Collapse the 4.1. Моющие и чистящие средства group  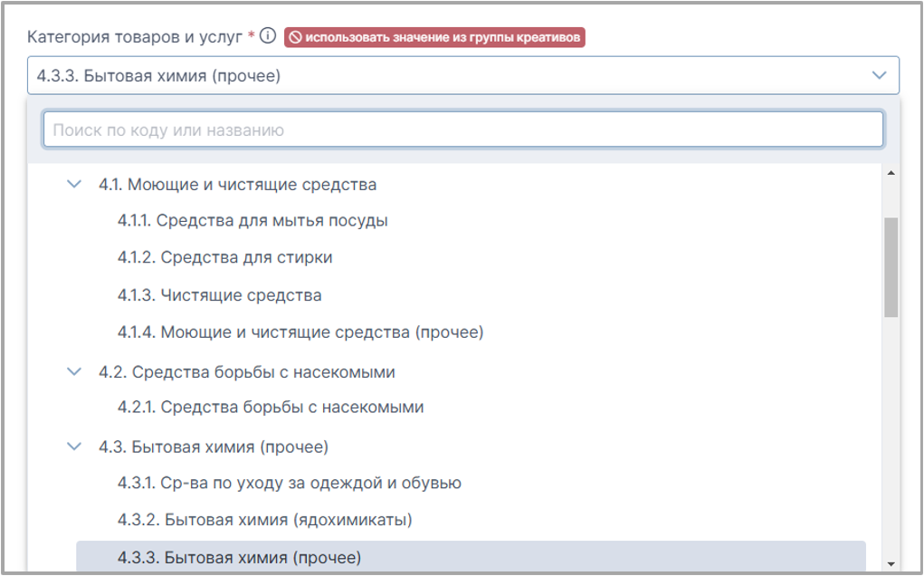tap(74, 185)
